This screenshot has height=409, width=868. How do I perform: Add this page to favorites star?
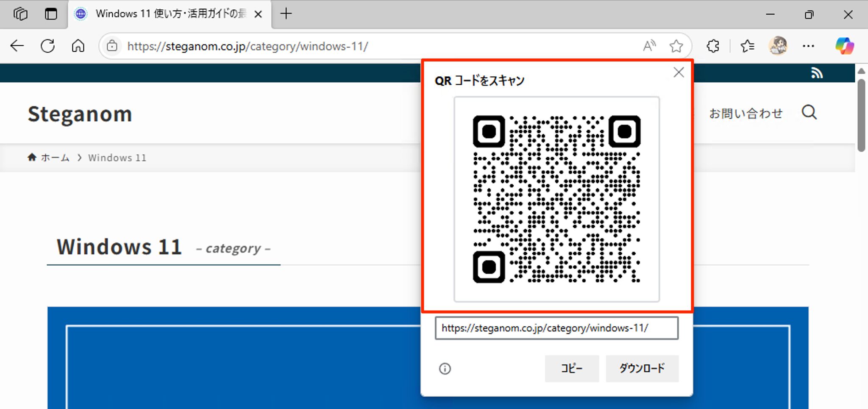tap(676, 46)
